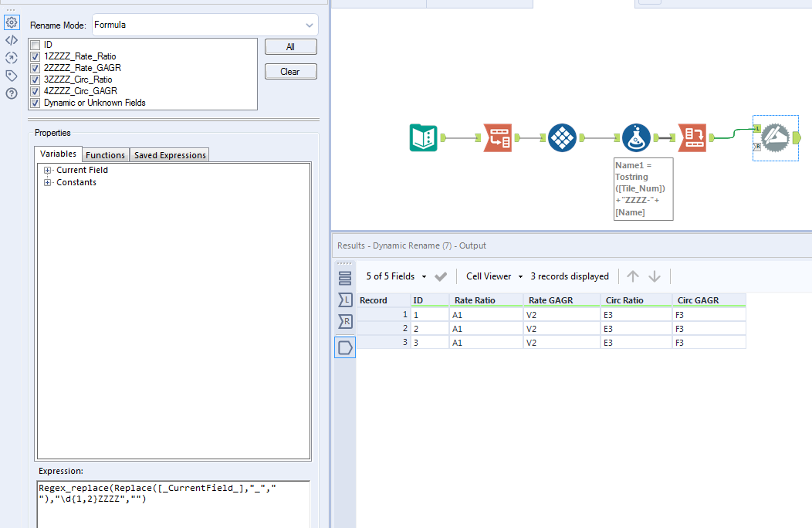The width and height of the screenshot is (812, 528).
Task: Switch to the Saved Expressions tab
Action: 169,154
